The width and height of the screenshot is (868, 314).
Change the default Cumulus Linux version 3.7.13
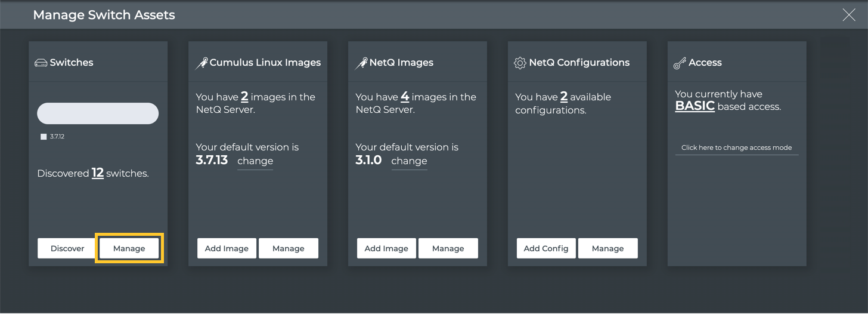click(255, 161)
